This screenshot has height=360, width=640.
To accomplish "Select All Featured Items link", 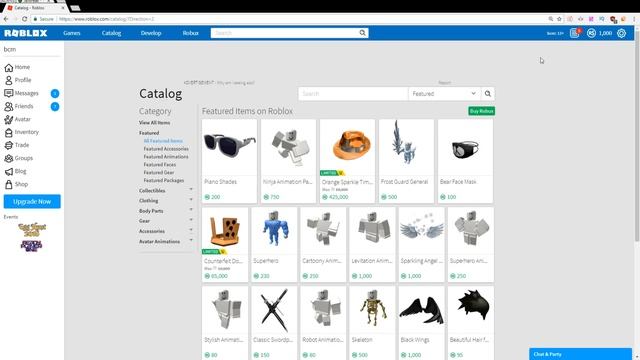I will (163, 141).
